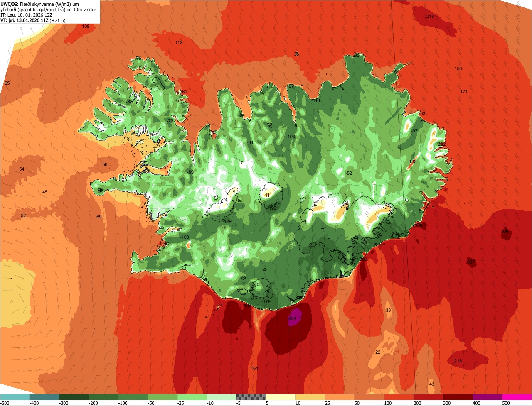Select the map value "11" on the central glacier
The image size is (532, 406).
pyautogui.click(x=267, y=195)
